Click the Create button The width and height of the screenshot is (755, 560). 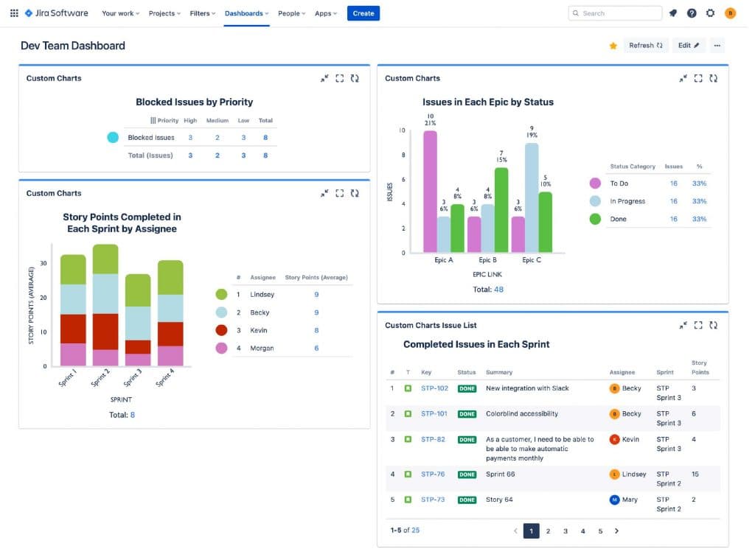[363, 13]
